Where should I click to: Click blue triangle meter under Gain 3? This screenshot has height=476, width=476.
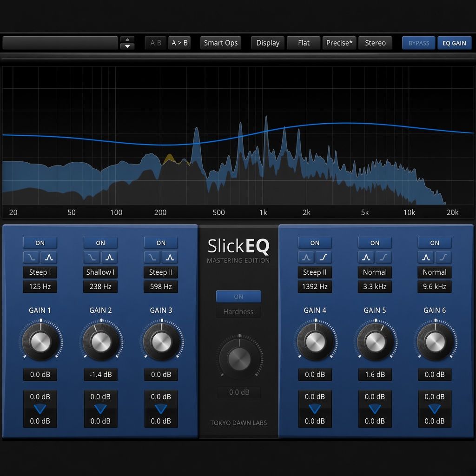tap(161, 409)
